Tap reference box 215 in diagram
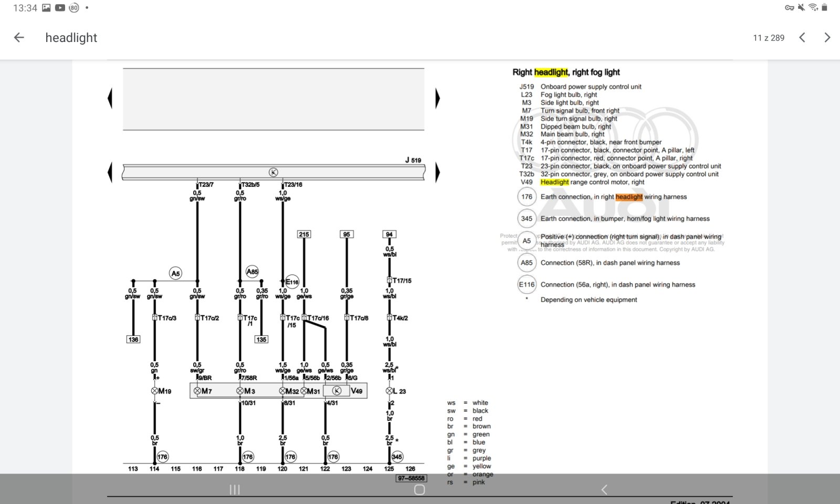 tap(304, 234)
